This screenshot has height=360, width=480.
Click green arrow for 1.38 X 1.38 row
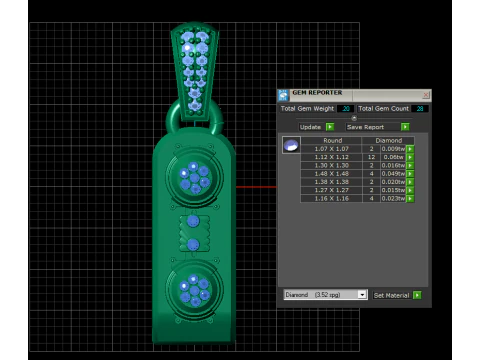pos(410,182)
